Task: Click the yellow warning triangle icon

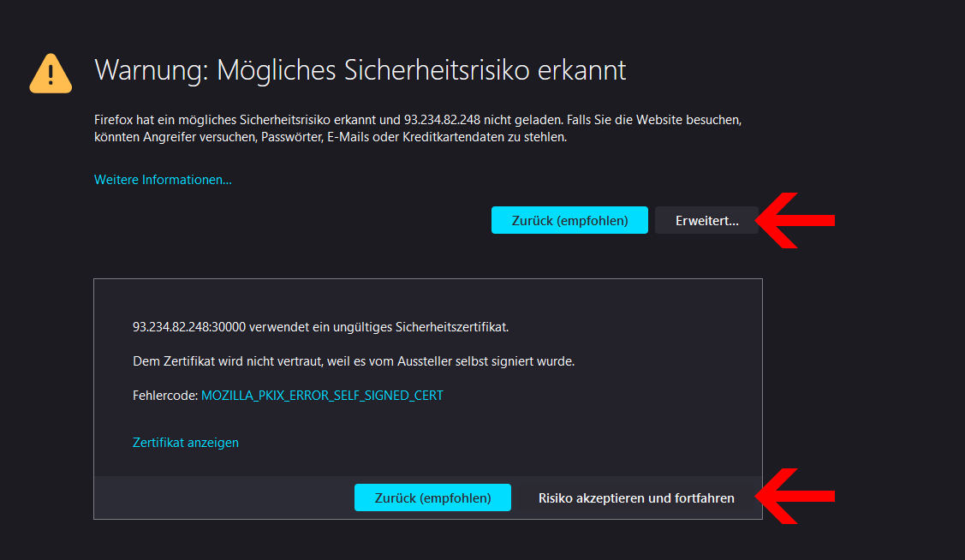Action: (x=51, y=74)
